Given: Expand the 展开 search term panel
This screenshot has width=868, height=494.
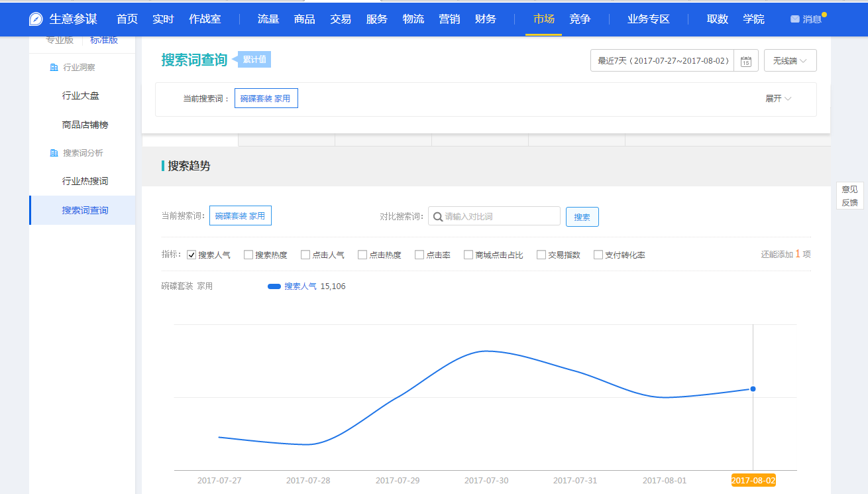Looking at the screenshot, I should (778, 99).
